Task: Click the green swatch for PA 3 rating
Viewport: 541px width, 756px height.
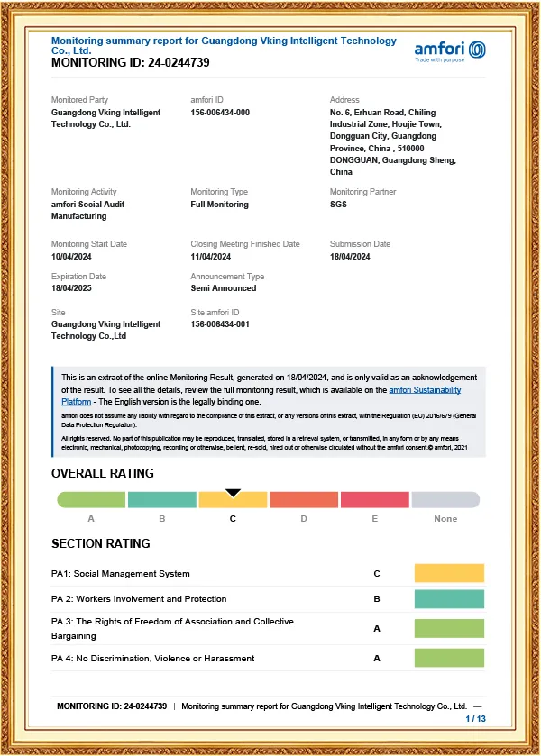Action: 449,628
